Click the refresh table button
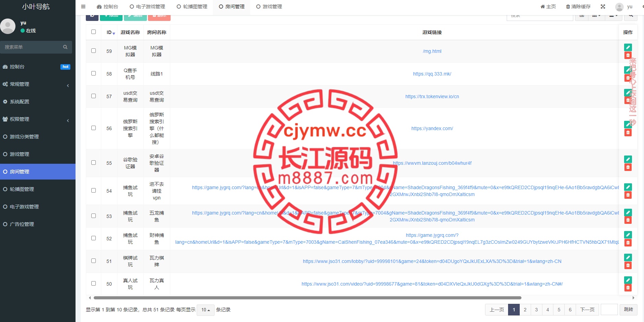The height and width of the screenshot is (322, 644). pos(92,17)
